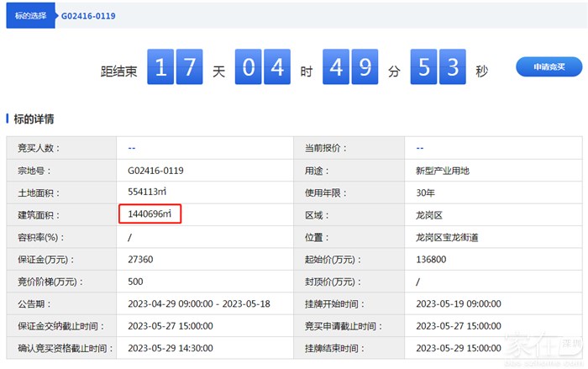588x369 pixels.
Task: Click the 竞价阶梯 value 500
Action: pyautogui.click(x=135, y=282)
